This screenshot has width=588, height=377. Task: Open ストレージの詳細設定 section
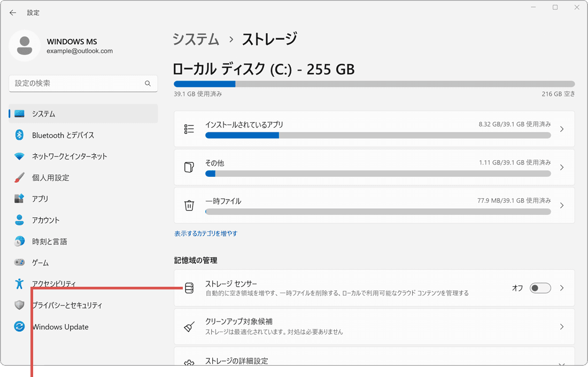(374, 361)
